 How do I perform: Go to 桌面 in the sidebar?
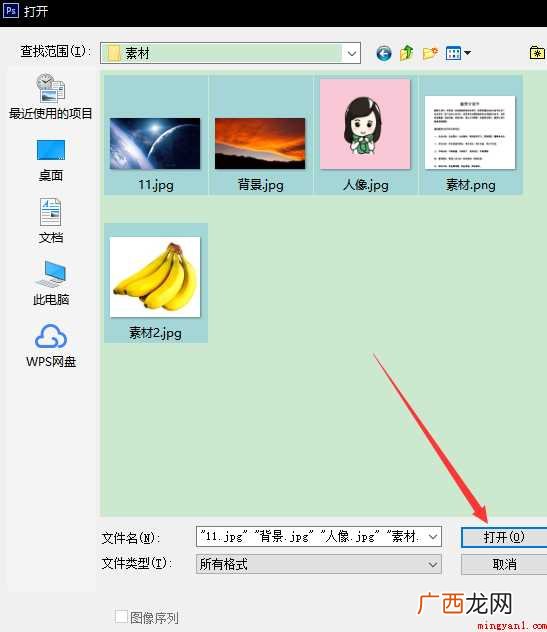[x=51, y=160]
